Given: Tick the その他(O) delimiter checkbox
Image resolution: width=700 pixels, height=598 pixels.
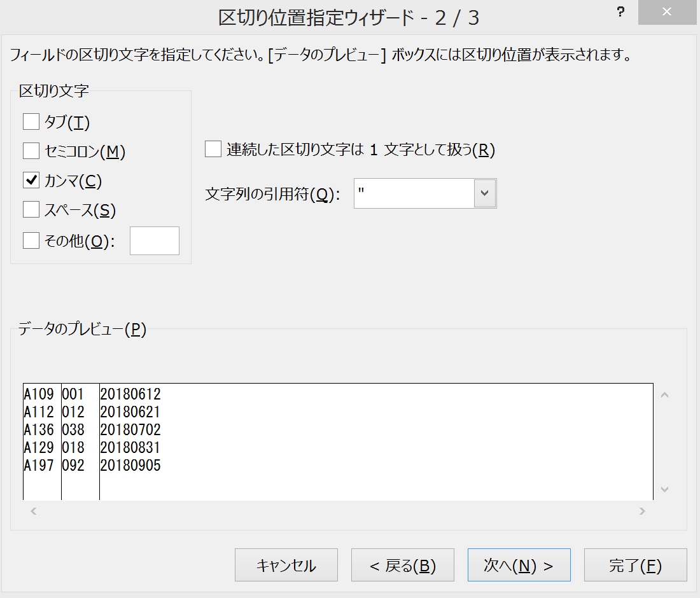Looking at the screenshot, I should pyautogui.click(x=31, y=240).
